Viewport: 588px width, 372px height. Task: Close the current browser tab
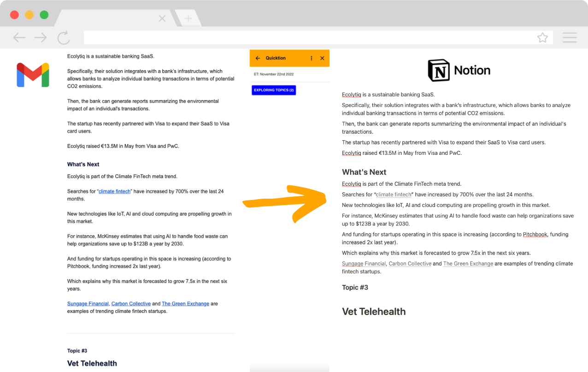point(162,19)
